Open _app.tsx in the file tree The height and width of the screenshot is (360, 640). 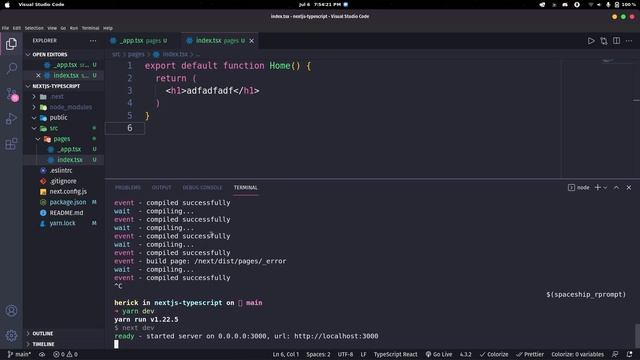point(69,149)
